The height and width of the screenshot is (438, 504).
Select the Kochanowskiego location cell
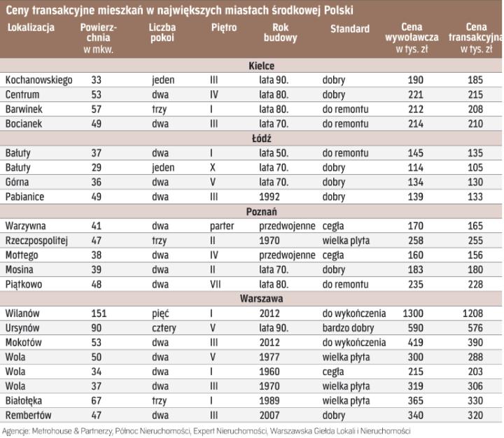click(38, 80)
